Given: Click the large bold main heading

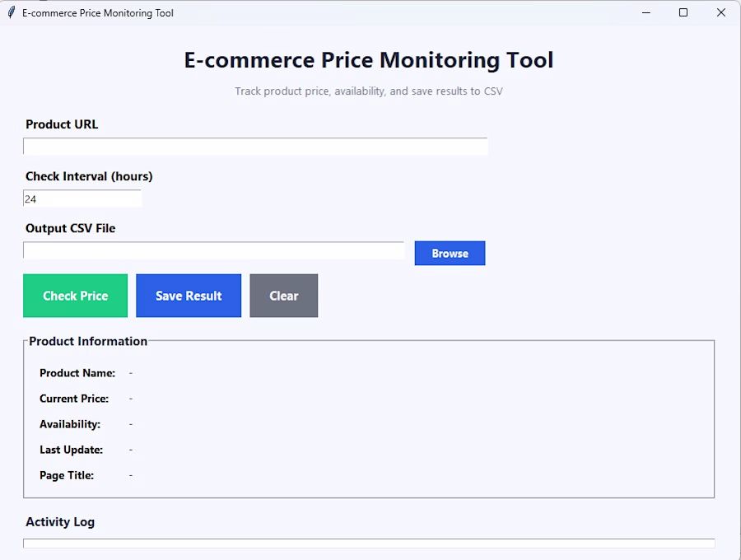Looking at the screenshot, I should [369, 60].
